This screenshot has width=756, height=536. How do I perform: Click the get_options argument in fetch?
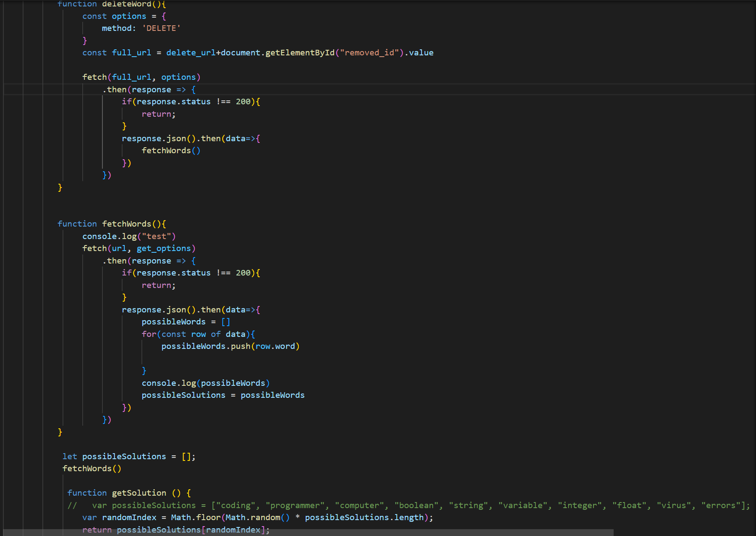(165, 248)
